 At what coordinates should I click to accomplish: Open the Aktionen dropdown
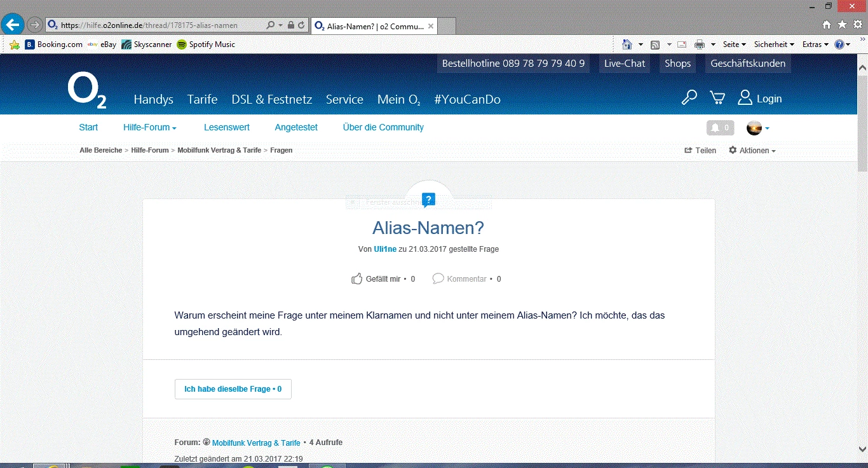pyautogui.click(x=752, y=151)
